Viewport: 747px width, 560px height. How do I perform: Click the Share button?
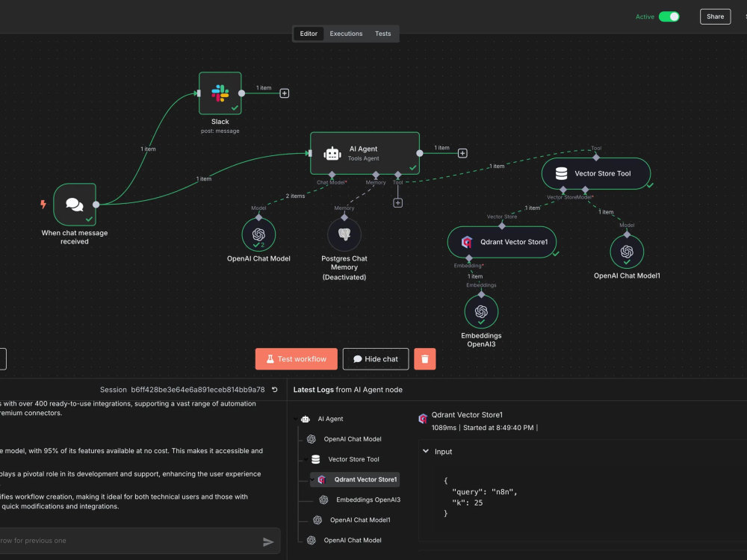pyautogui.click(x=715, y=16)
